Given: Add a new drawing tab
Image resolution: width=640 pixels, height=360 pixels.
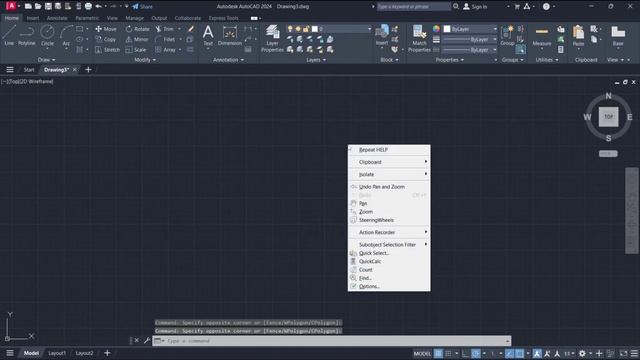Looking at the screenshot, I should click(88, 69).
